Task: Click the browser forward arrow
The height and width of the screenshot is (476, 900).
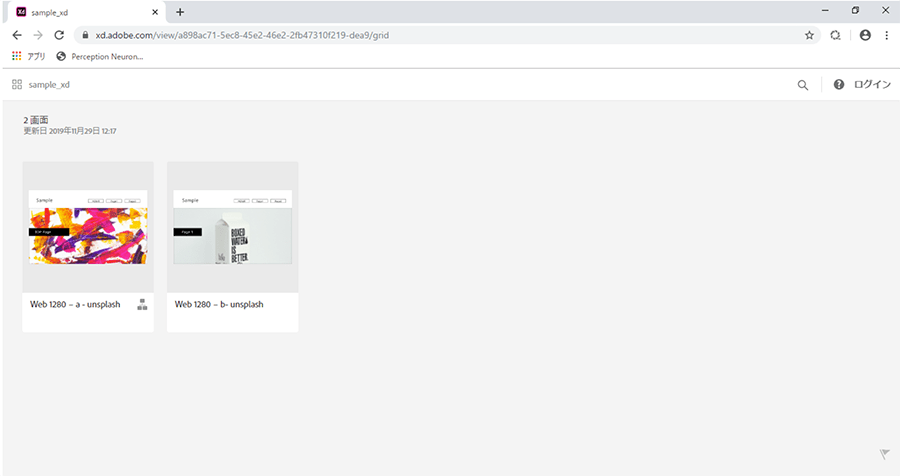Action: click(38, 35)
